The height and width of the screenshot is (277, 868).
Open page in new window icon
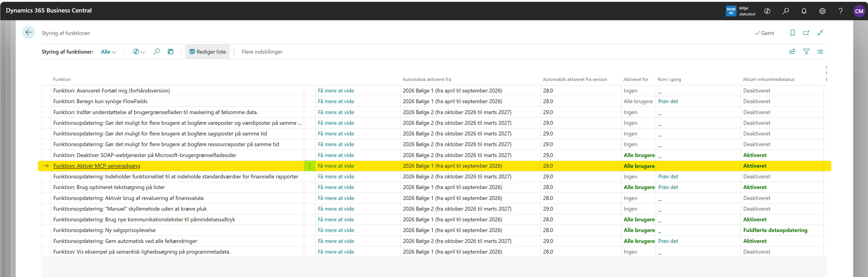806,33
